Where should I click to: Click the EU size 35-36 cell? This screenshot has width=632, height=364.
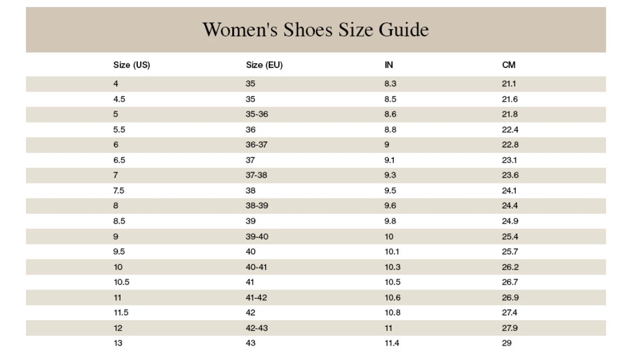click(257, 114)
